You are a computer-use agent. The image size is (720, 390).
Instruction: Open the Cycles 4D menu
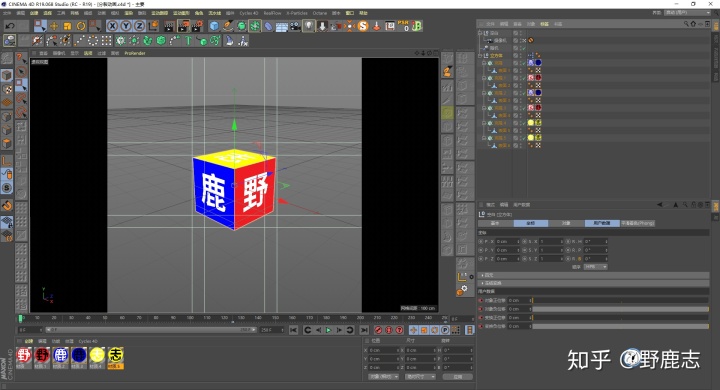pos(248,13)
